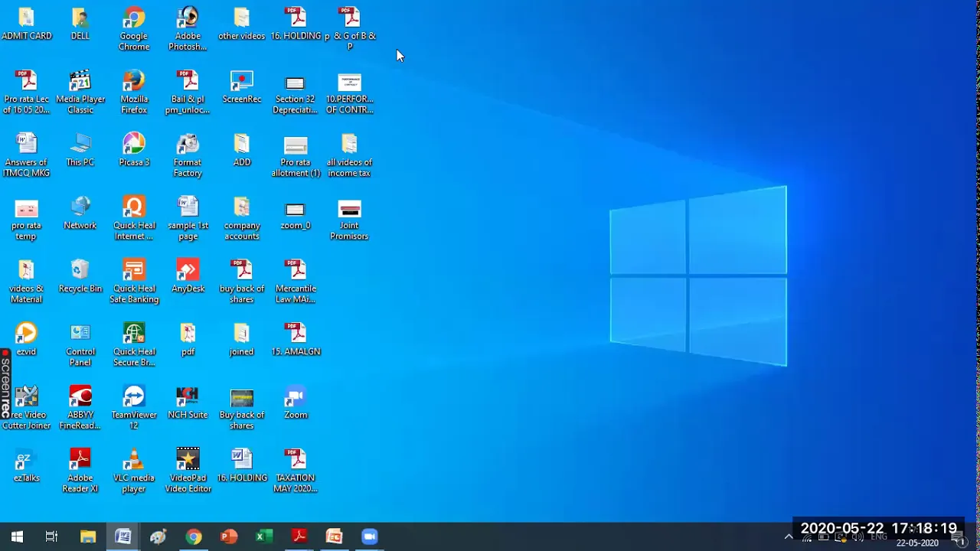Switch to Zoom on the taskbar
Screen dimensions: 980x551
370,536
